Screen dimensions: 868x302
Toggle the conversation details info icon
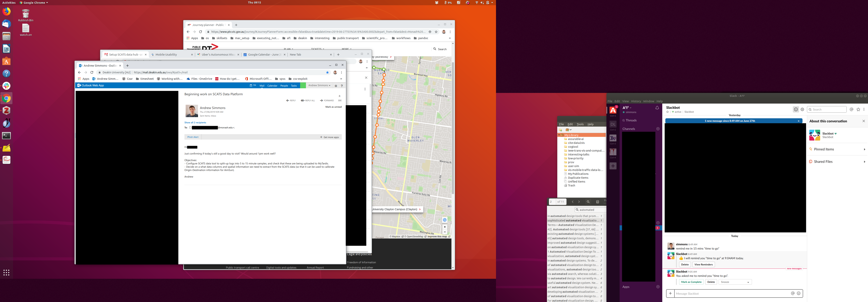click(796, 109)
